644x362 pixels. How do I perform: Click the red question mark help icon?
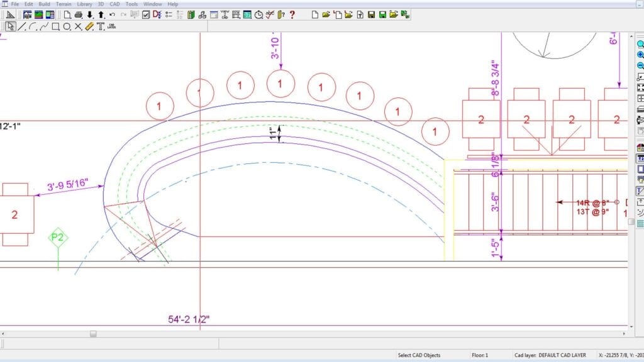click(292, 15)
